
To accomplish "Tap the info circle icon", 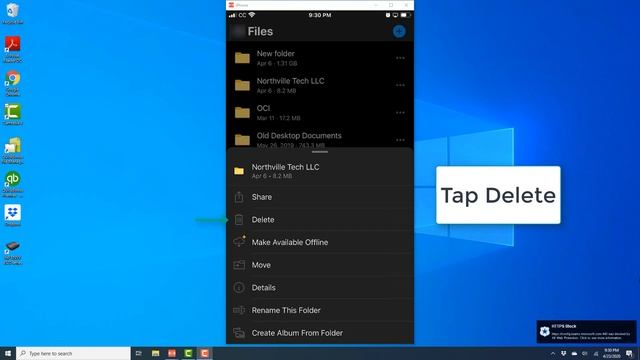I will click(239, 288).
